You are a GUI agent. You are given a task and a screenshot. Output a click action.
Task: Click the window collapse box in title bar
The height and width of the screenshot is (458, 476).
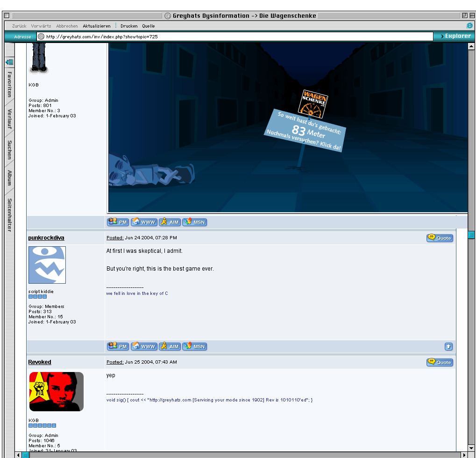472,15
